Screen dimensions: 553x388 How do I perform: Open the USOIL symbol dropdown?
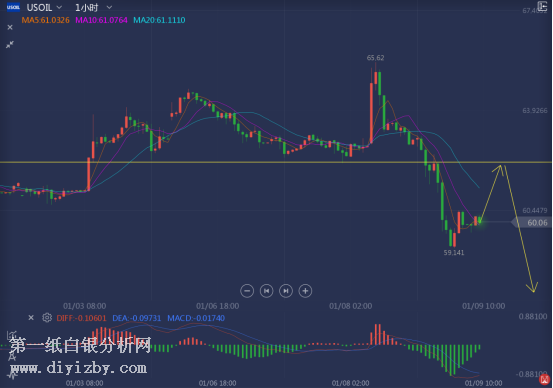click(x=44, y=7)
